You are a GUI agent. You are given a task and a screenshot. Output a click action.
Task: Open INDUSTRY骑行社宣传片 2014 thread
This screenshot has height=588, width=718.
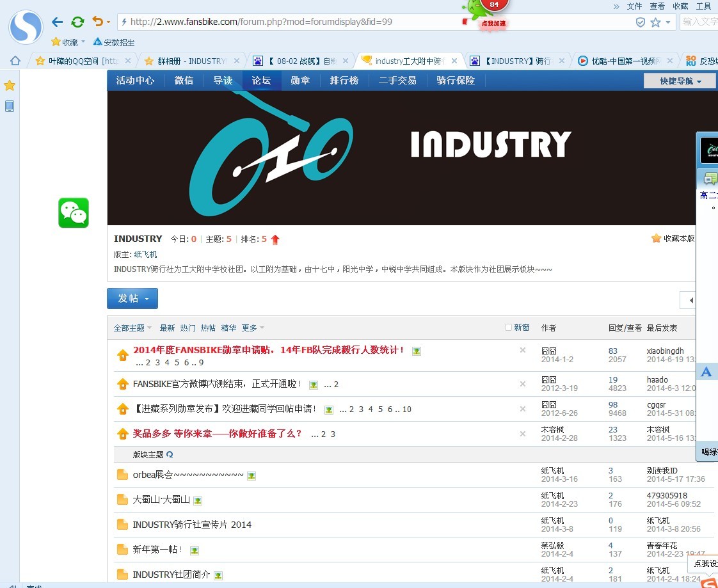192,525
